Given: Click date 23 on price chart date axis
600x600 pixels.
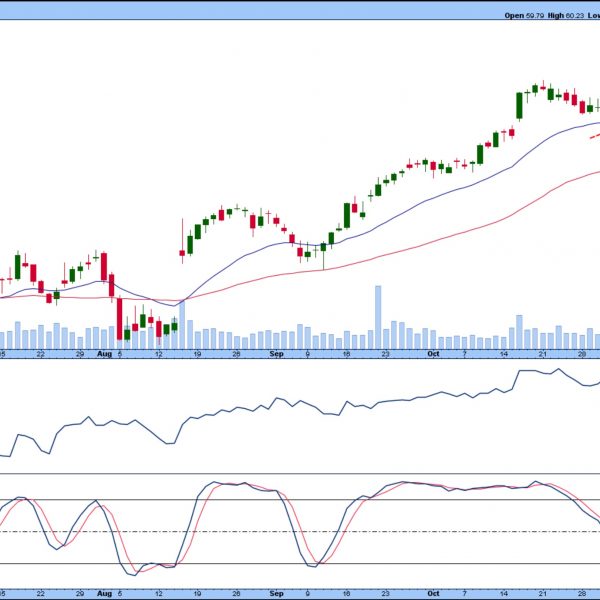Looking at the screenshot, I should pos(385,354).
